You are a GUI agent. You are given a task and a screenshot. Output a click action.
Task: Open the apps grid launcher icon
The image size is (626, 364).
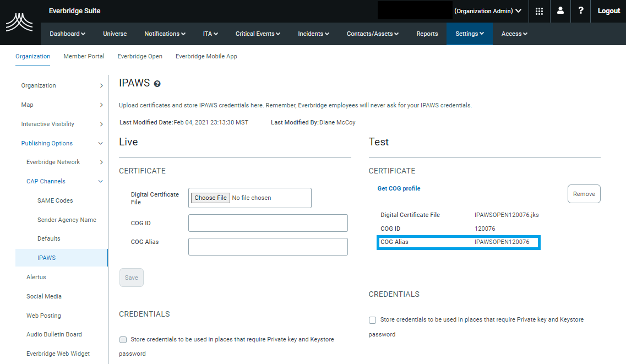click(x=540, y=11)
